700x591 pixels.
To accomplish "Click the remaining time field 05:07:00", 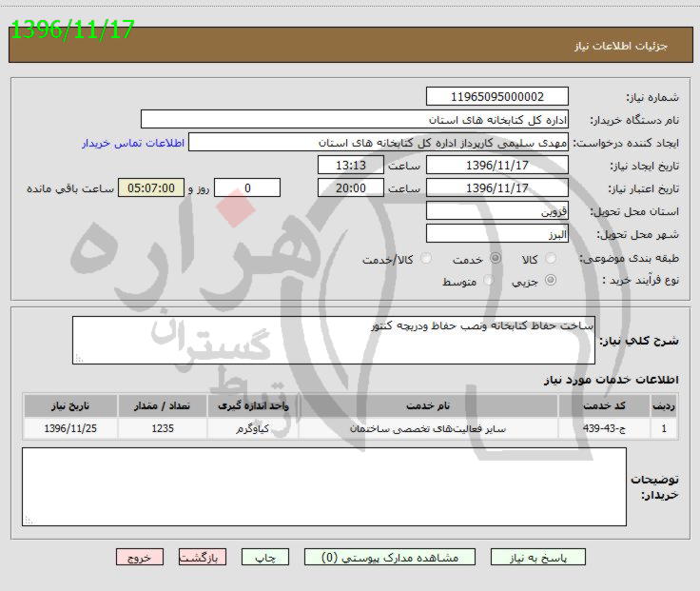I will point(151,187).
